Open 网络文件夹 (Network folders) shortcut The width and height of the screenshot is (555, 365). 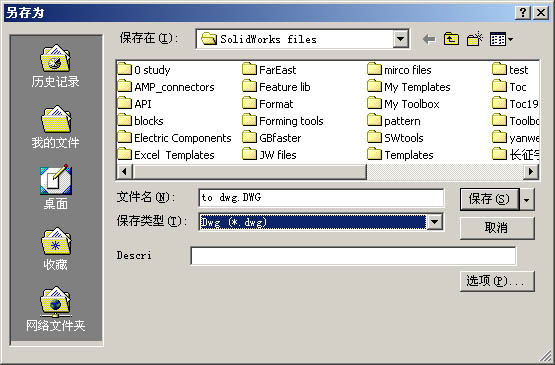56,309
